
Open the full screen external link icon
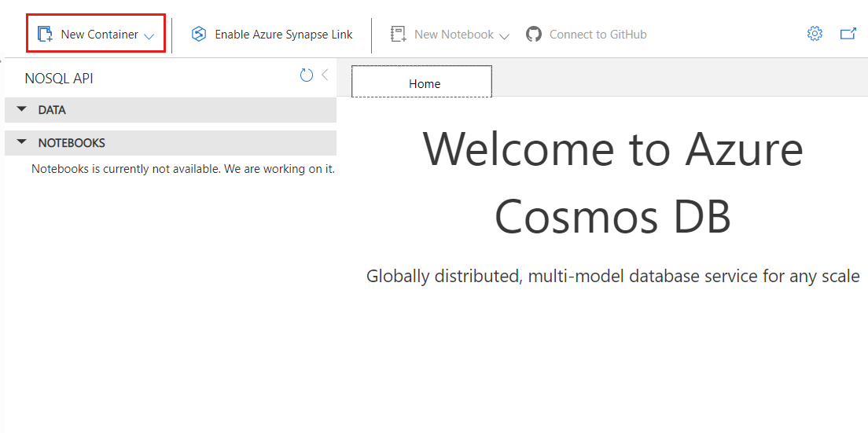click(848, 34)
